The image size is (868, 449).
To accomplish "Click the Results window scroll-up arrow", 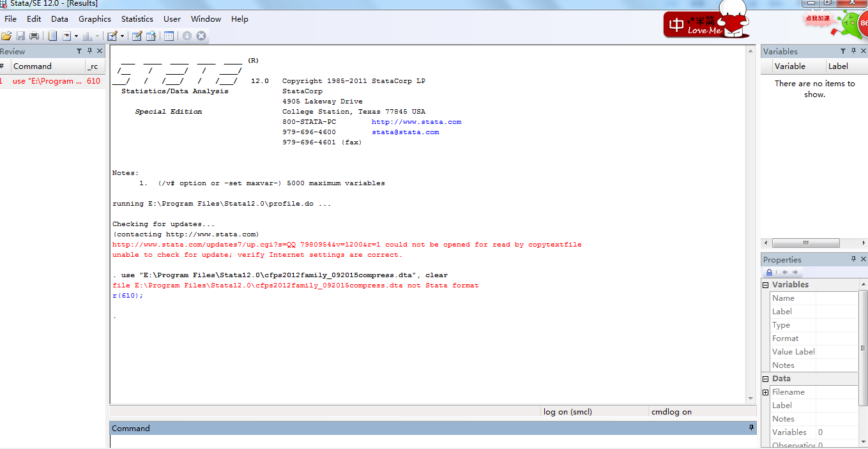I will (x=751, y=50).
